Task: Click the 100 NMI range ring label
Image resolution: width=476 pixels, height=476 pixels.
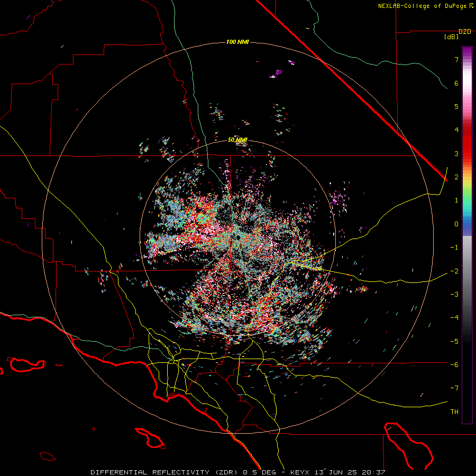Action: 237,42
